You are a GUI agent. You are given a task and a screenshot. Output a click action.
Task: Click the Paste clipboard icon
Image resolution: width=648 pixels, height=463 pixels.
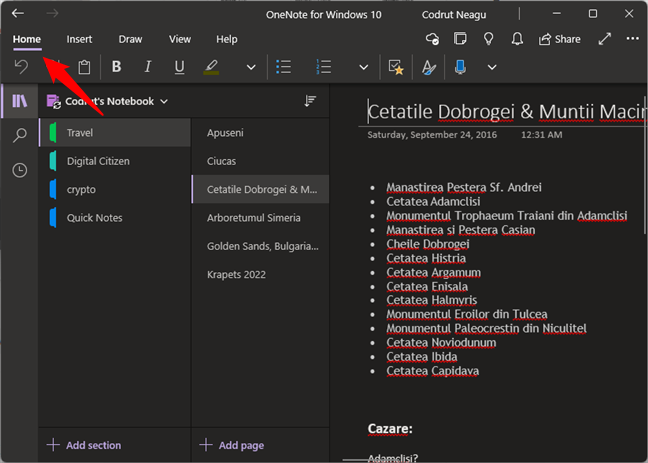click(x=84, y=67)
